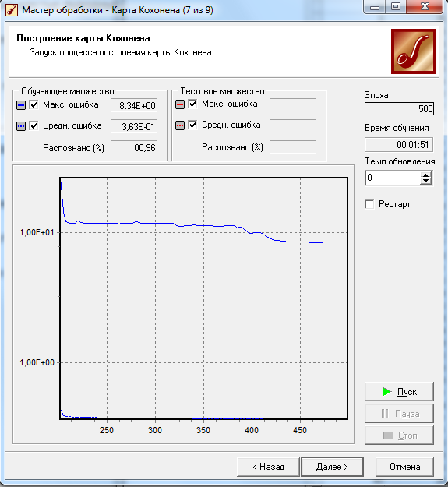Click the red dotted line swatch for test average error

click(180, 125)
